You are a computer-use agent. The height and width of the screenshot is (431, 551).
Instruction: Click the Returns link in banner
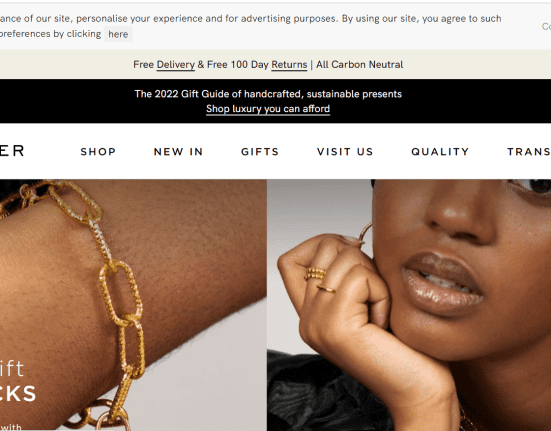coord(289,65)
